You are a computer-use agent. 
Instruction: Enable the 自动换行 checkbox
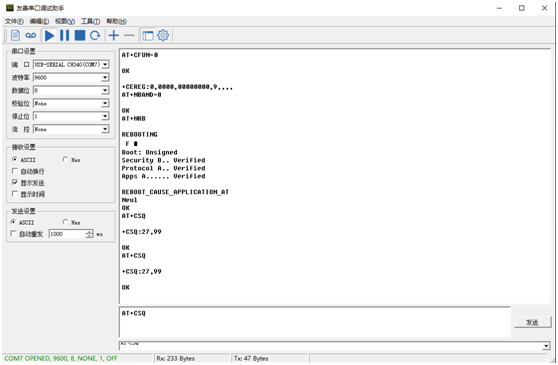click(x=28, y=171)
